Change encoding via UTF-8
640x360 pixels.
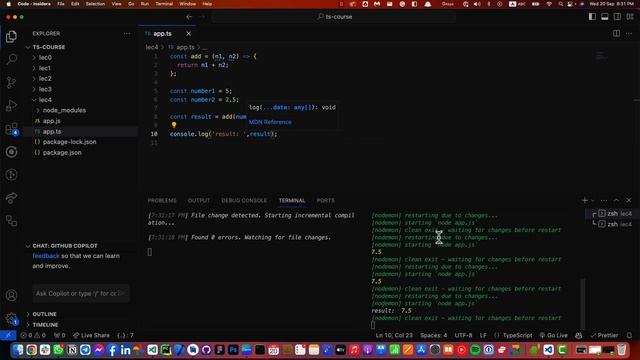pos(463,335)
